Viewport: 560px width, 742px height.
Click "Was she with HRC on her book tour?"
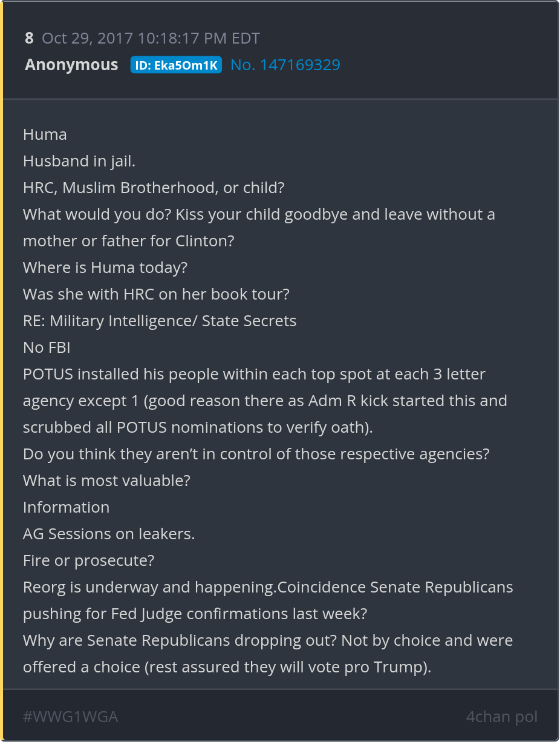coord(156,294)
